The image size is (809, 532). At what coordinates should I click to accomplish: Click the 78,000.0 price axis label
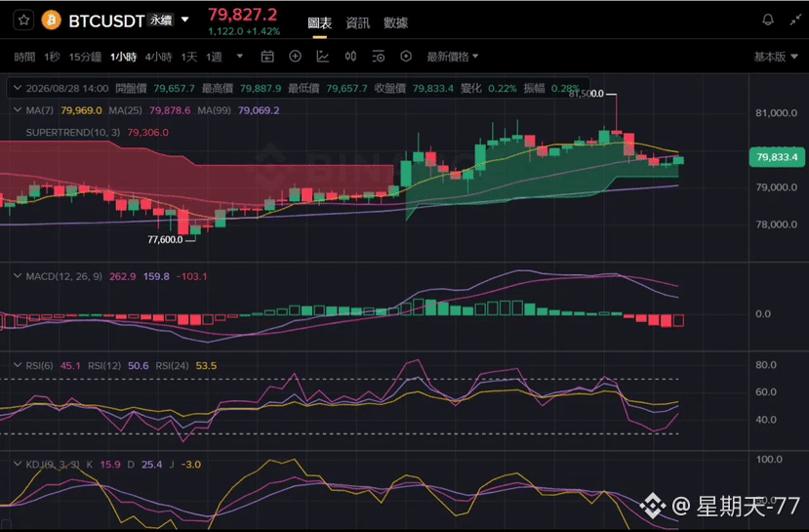[x=776, y=225]
